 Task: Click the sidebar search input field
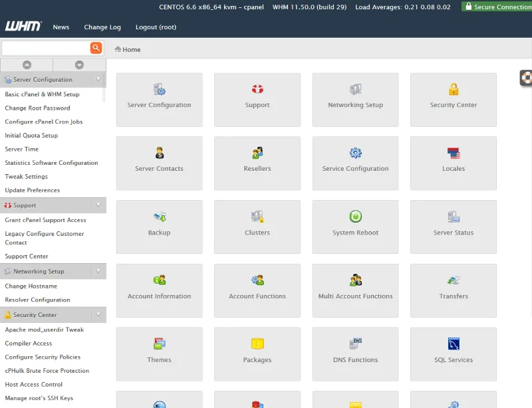(46, 48)
